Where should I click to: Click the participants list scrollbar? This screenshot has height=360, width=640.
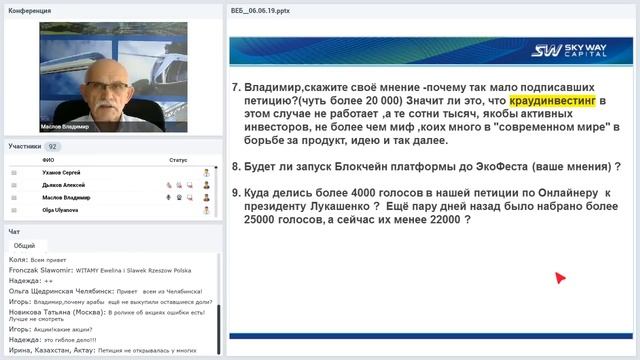click(216, 191)
